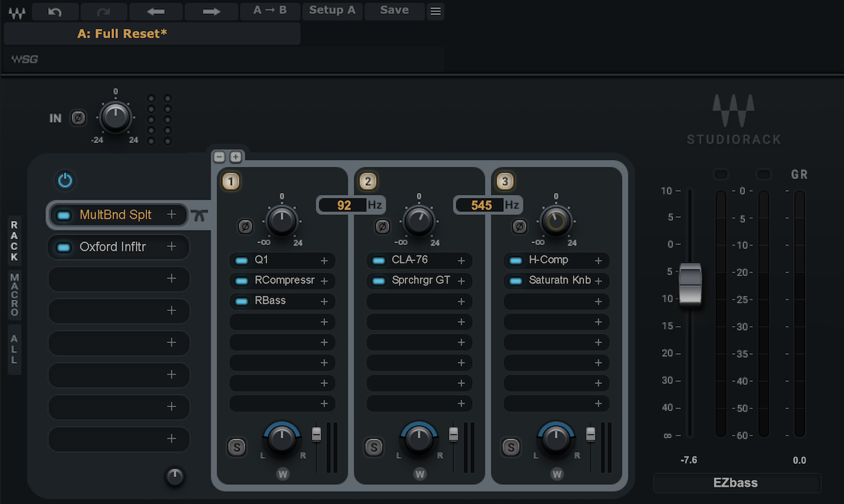Open plugin menu on Q1 slot

(324, 261)
